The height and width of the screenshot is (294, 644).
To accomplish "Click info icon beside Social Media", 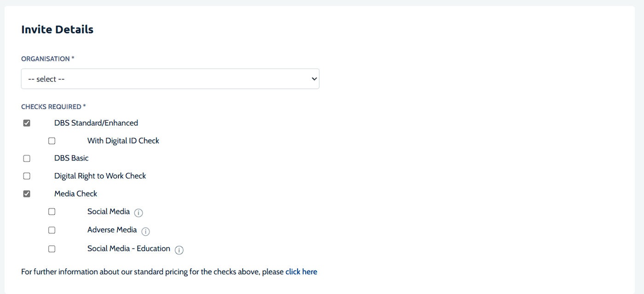I will 138,213.
